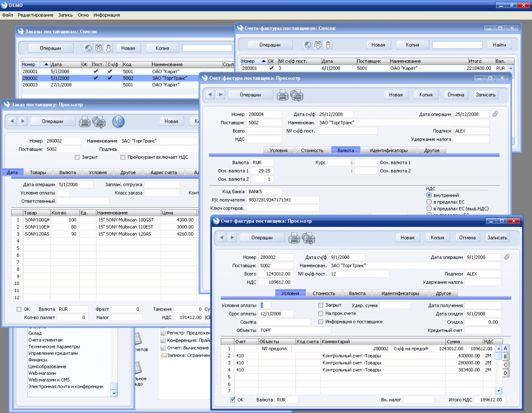Image resolution: width=532 pixels, height=413 pixels.
Task: Open print preview in invoice 280002 window
Action: click(308, 238)
